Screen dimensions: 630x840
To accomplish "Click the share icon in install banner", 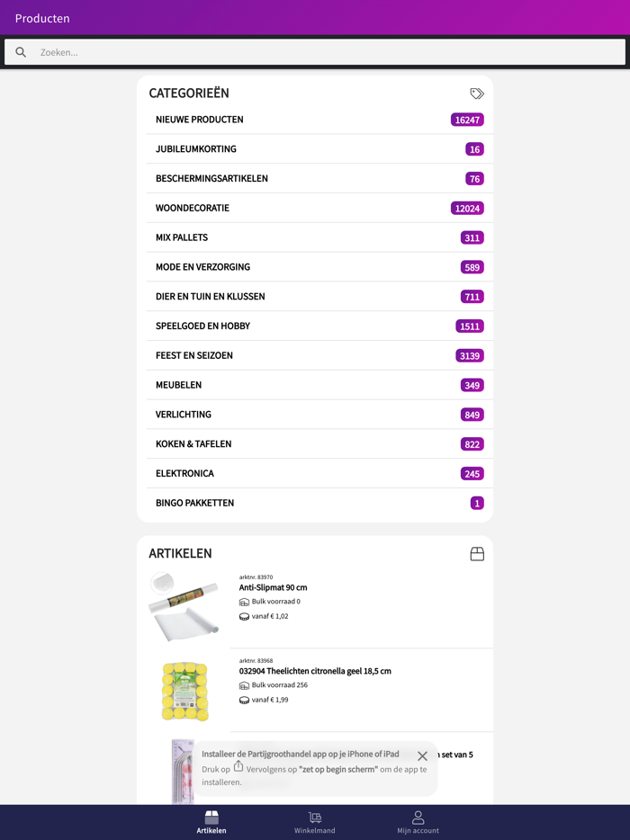I will (x=238, y=766).
